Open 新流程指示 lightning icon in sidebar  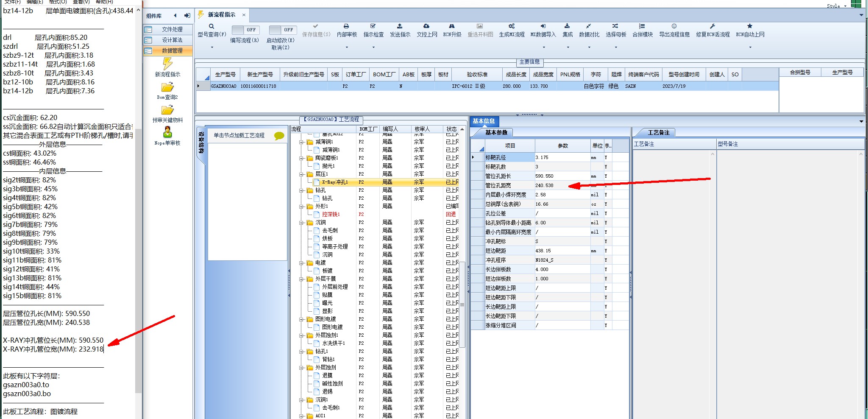167,64
